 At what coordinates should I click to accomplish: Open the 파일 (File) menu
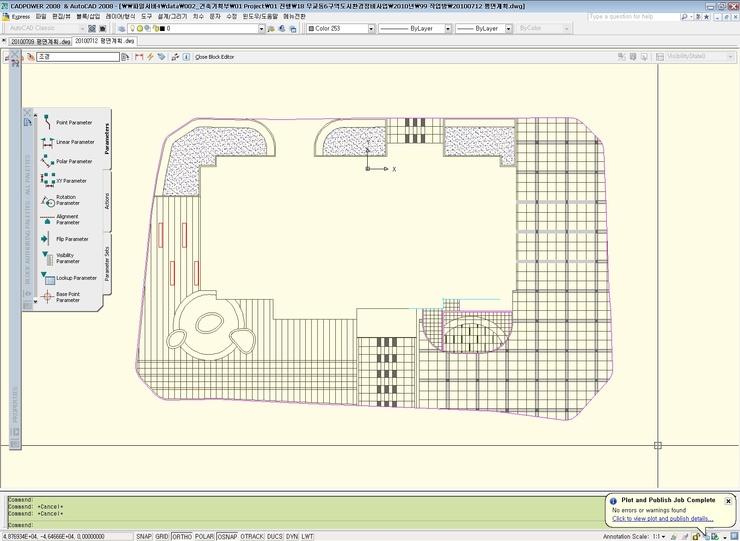41,17
